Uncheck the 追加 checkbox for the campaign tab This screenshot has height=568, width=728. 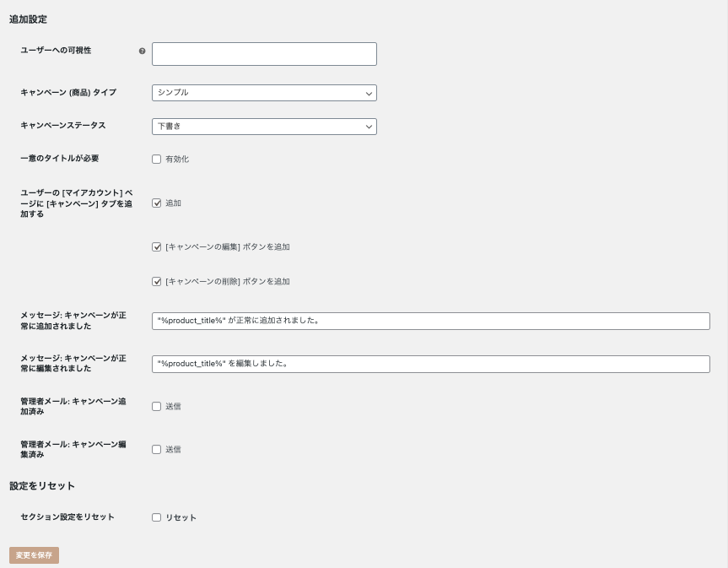156,203
